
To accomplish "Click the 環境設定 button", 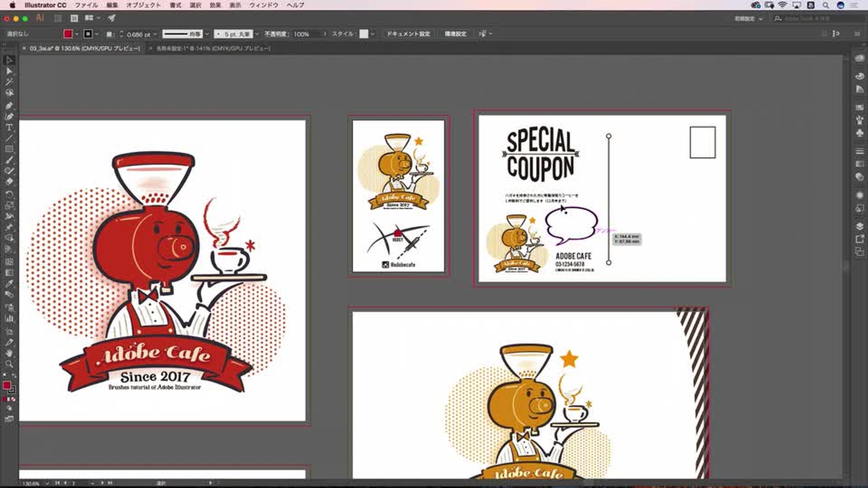I will click(455, 34).
